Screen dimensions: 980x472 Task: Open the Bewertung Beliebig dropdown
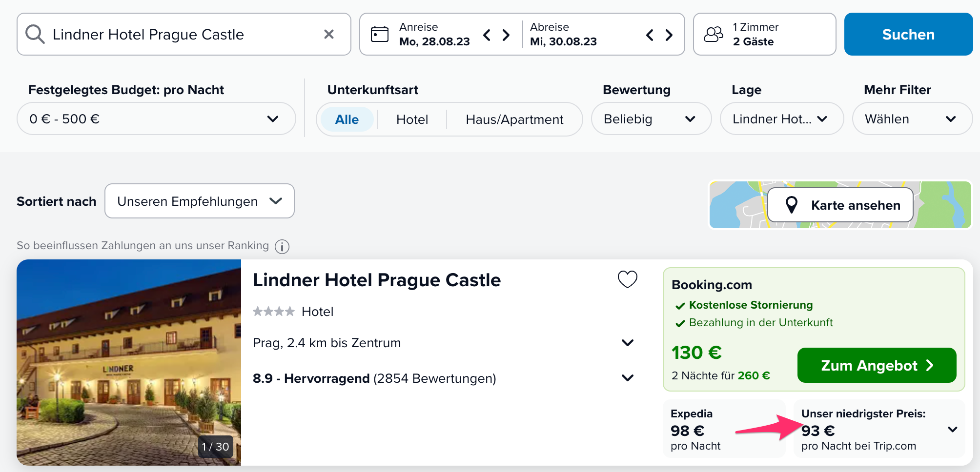click(652, 119)
